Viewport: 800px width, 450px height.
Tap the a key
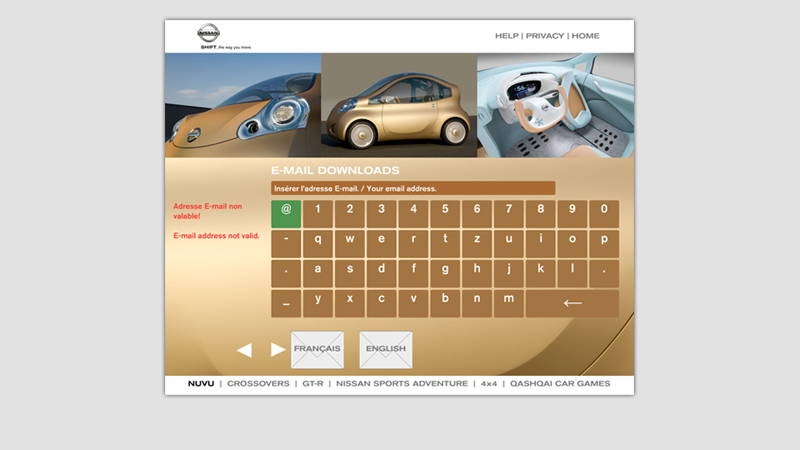(318, 274)
